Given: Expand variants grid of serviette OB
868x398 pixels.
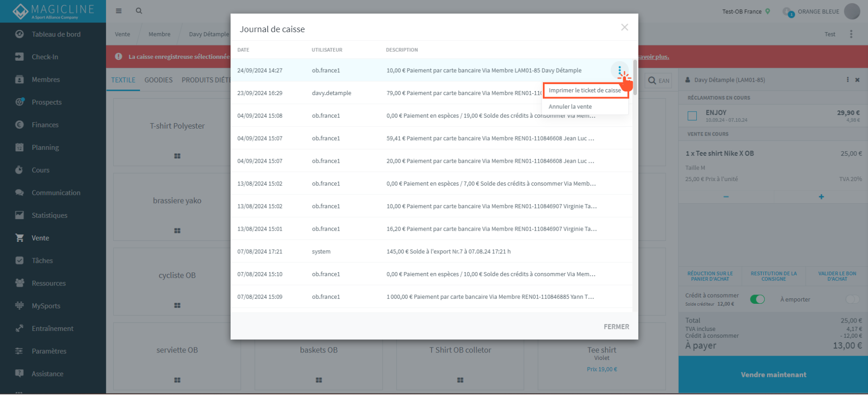Looking at the screenshot, I should [x=177, y=380].
